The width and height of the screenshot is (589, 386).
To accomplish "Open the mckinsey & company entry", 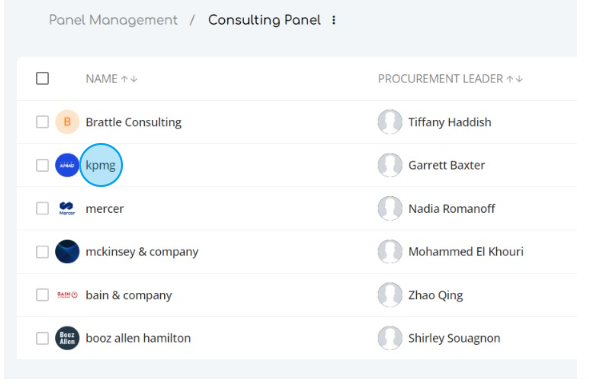I will (x=142, y=252).
